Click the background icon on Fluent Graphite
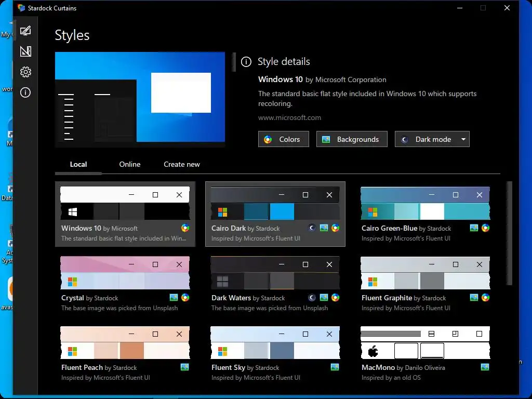 coord(474,298)
